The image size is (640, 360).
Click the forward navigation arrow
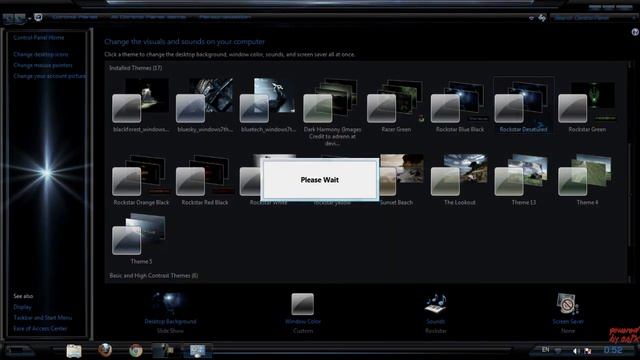[20, 18]
